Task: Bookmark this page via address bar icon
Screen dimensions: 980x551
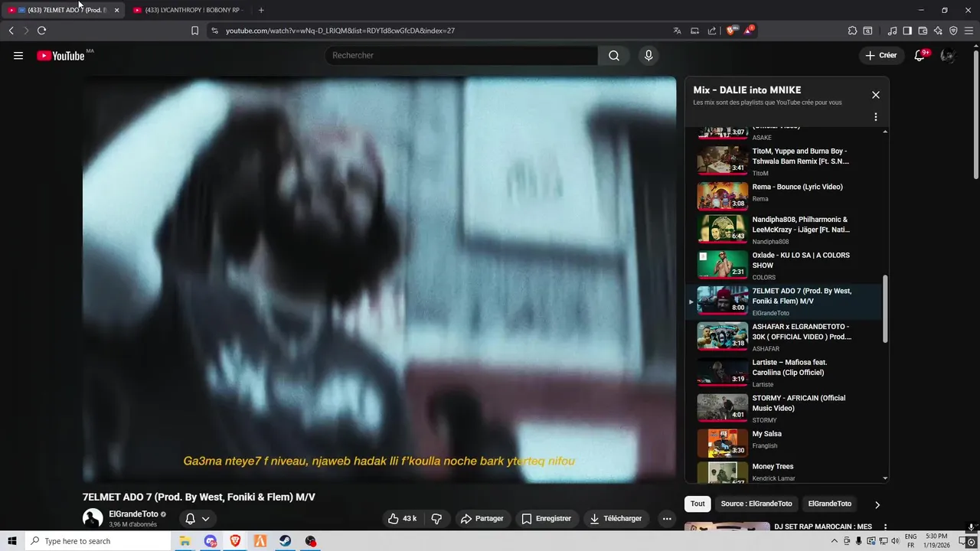Action: click(194, 31)
